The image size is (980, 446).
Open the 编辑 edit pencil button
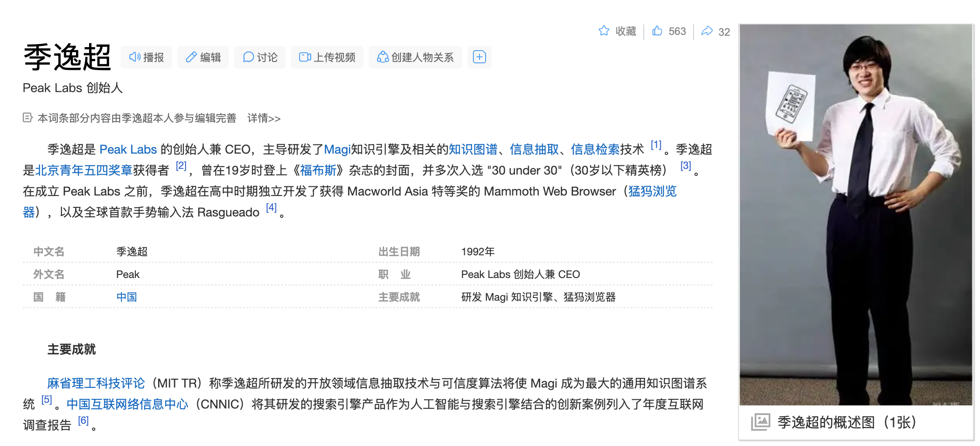click(203, 57)
